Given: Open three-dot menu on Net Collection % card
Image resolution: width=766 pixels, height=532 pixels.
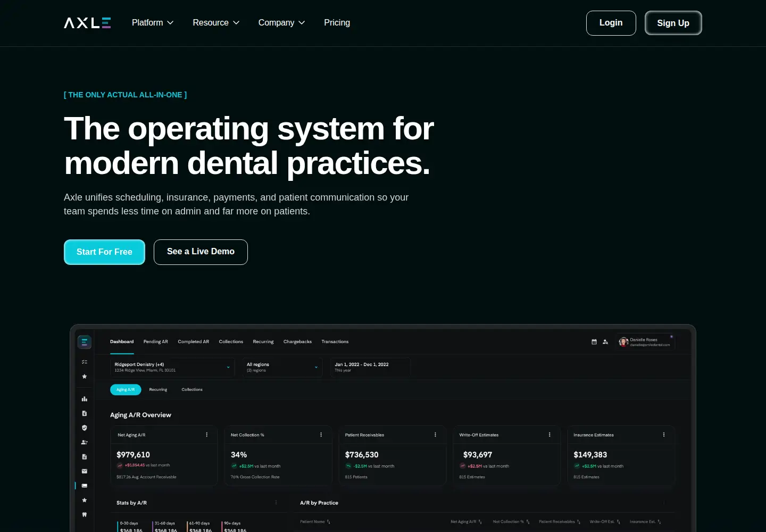Looking at the screenshot, I should (321, 435).
